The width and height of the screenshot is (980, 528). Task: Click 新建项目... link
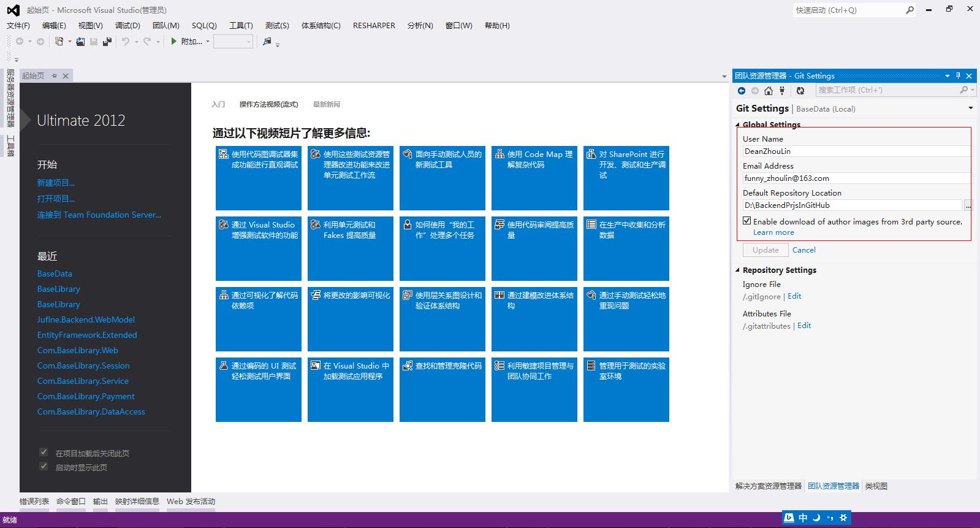pos(56,183)
